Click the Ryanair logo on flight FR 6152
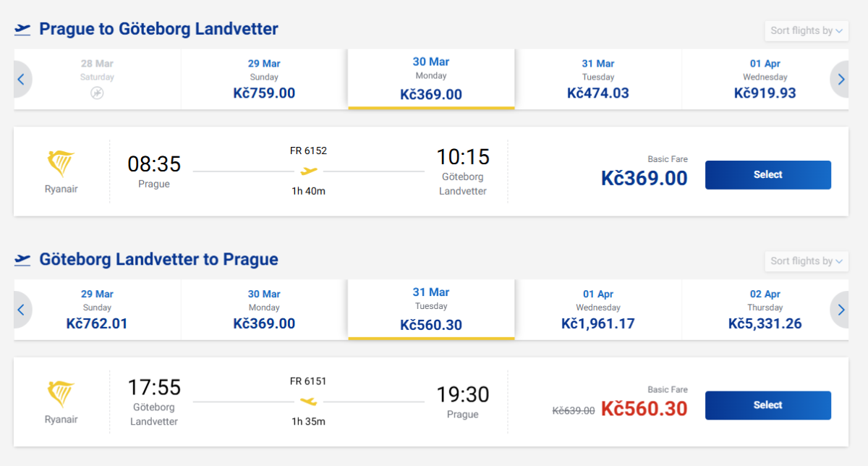This screenshot has height=466, width=868. click(x=61, y=164)
